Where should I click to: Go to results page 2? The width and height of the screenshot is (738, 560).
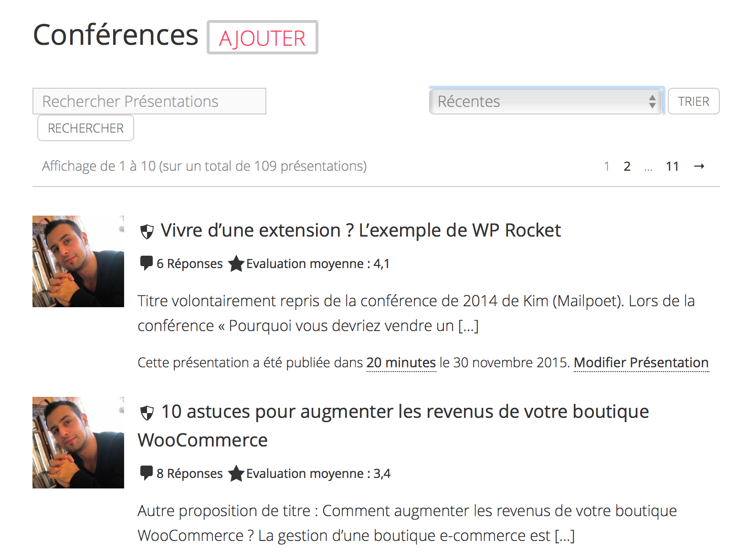[x=627, y=166]
